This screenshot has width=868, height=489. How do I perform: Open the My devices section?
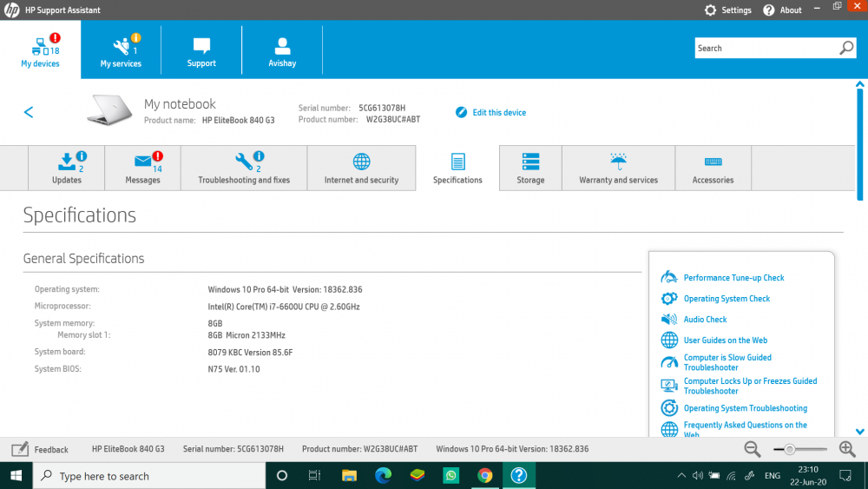pos(40,50)
